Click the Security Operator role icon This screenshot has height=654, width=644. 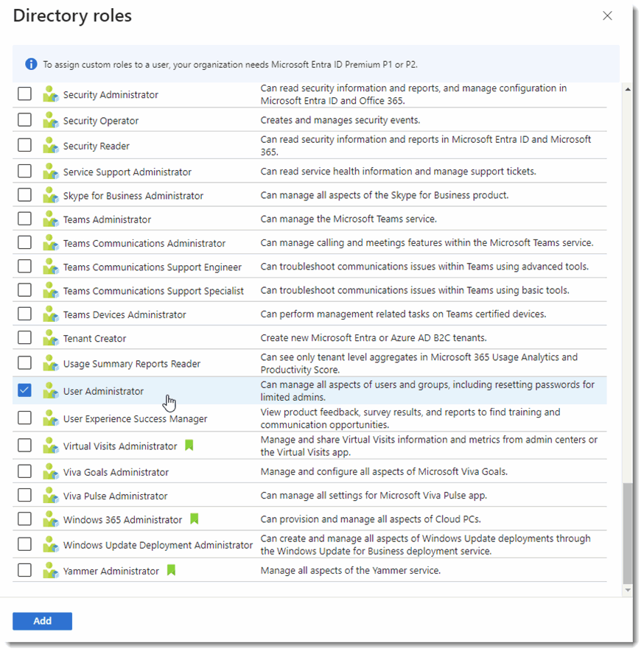pos(50,119)
